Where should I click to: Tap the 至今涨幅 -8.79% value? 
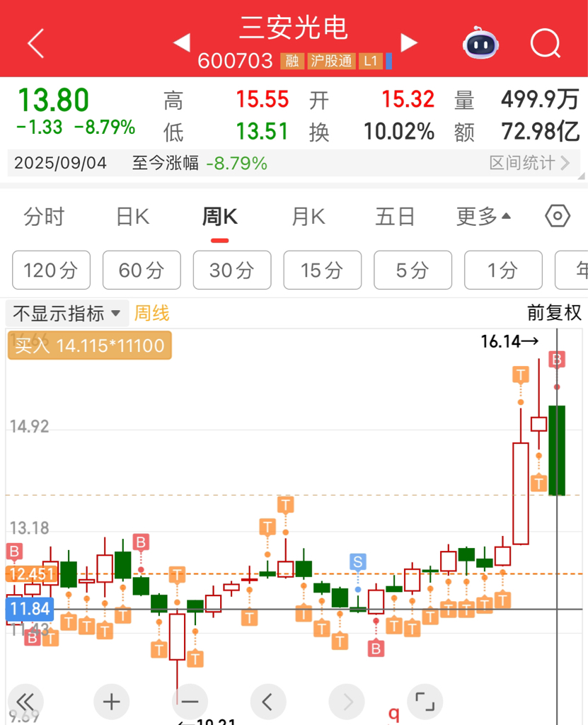236,164
